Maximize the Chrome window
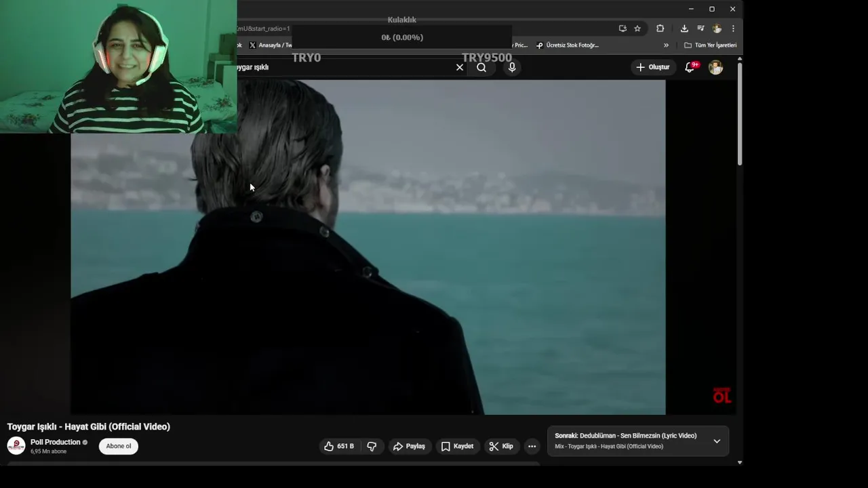 tap(712, 9)
